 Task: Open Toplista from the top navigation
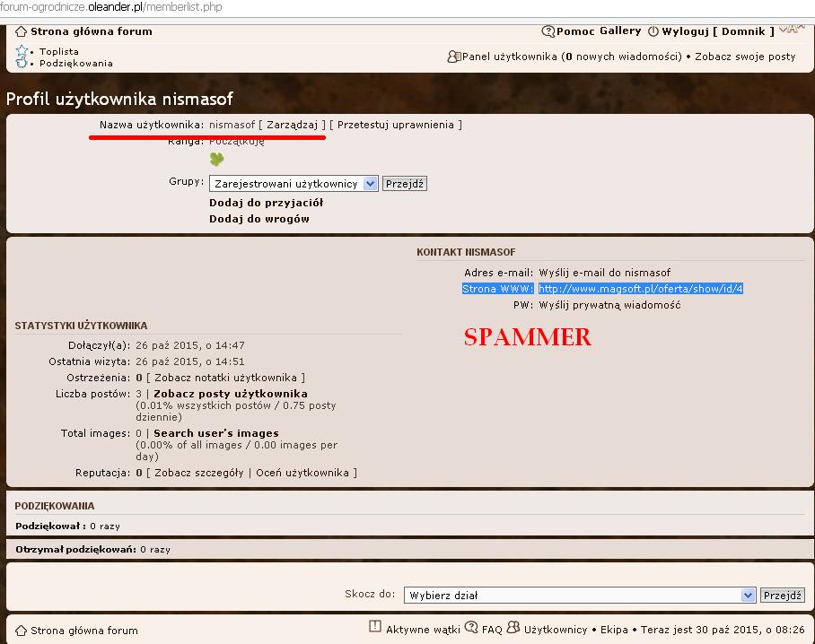coord(59,52)
